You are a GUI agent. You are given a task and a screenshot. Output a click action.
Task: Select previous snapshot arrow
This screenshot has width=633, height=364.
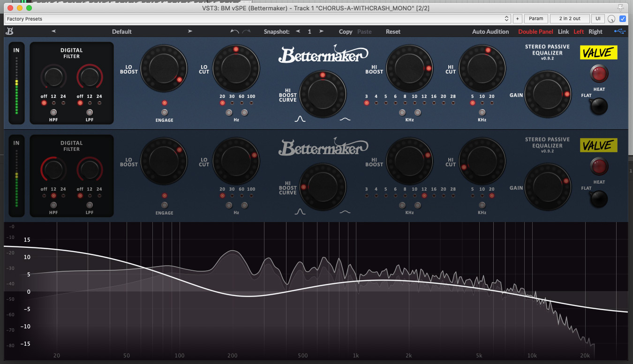point(297,31)
